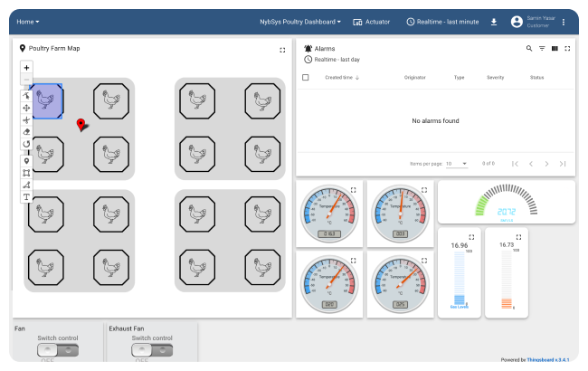Switch to the Actuator state
The width and height of the screenshot is (588, 371).
coord(371,22)
